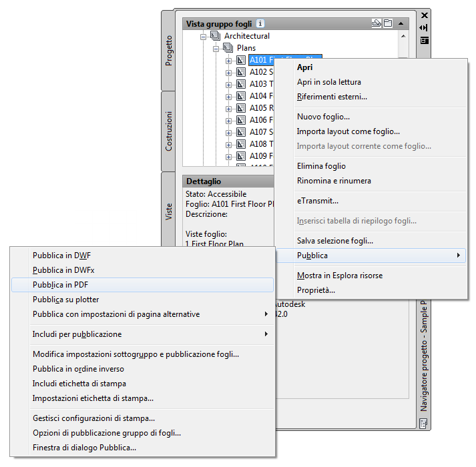This screenshot has height=467, width=476.
Task: Click sheet icon of A104
Action: pyautogui.click(x=241, y=96)
